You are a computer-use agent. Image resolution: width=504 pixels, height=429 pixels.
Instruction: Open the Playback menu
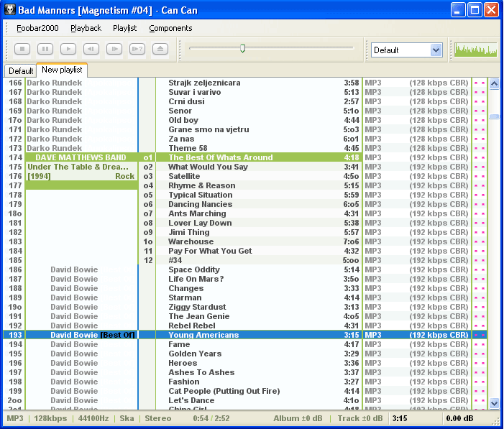(86, 28)
